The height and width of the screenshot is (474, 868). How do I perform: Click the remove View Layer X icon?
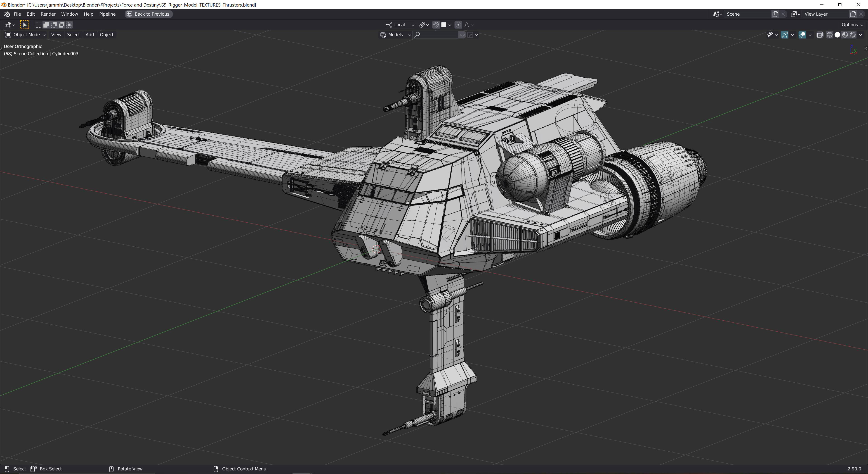click(861, 14)
